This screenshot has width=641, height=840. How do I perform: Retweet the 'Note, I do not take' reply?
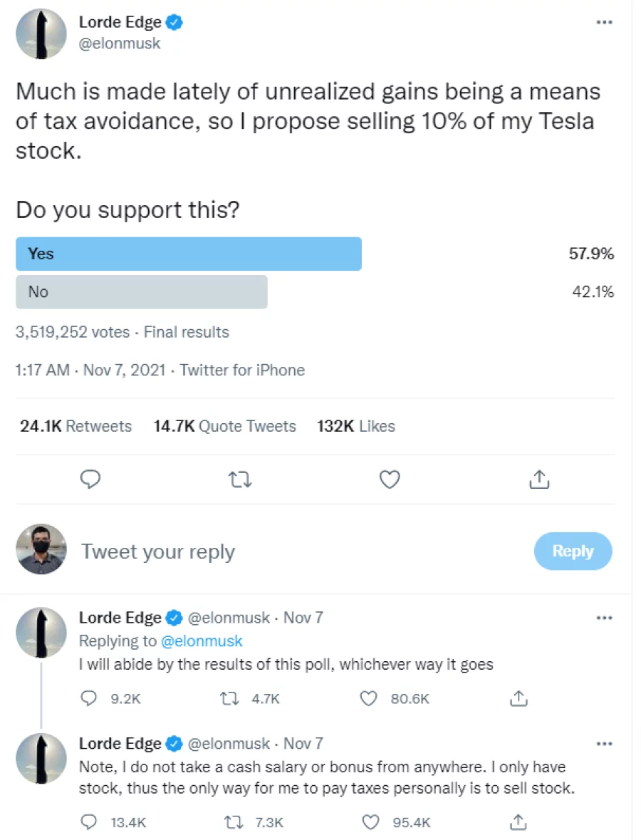(228, 822)
